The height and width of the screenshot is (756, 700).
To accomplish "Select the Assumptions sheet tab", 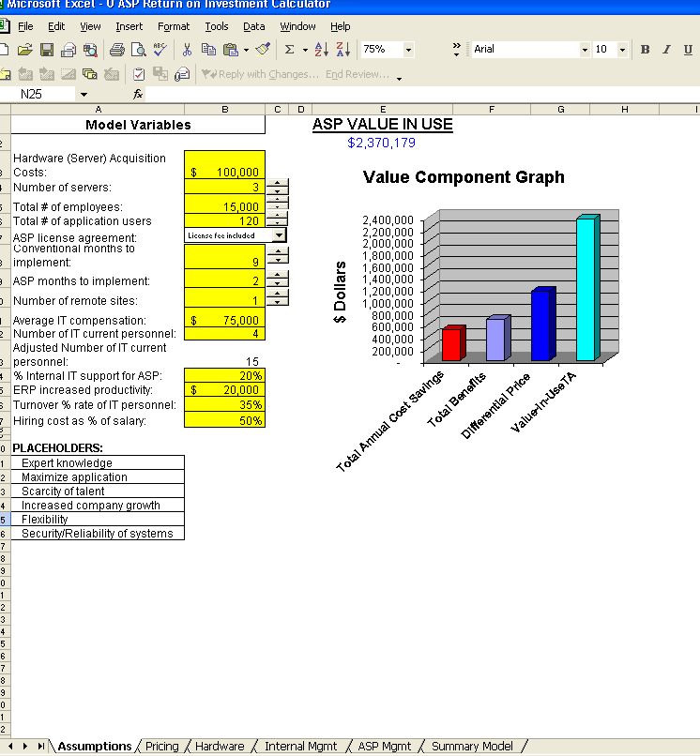I will point(95,747).
